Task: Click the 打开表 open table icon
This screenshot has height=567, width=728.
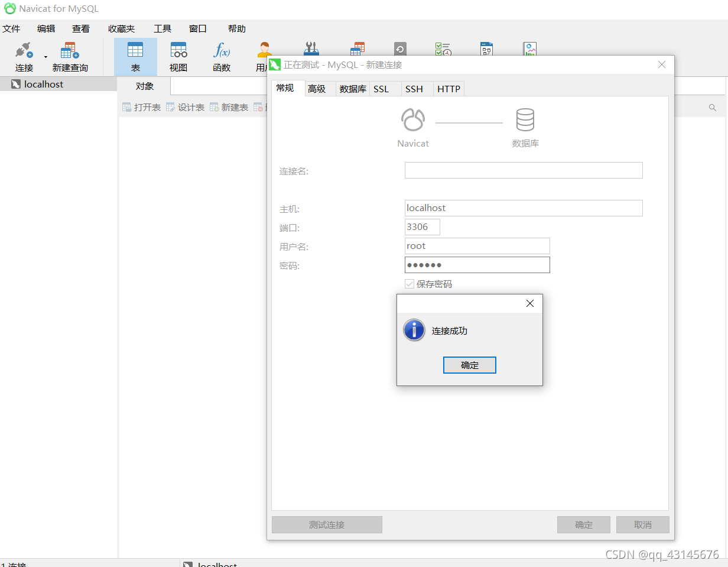Action: [x=127, y=107]
